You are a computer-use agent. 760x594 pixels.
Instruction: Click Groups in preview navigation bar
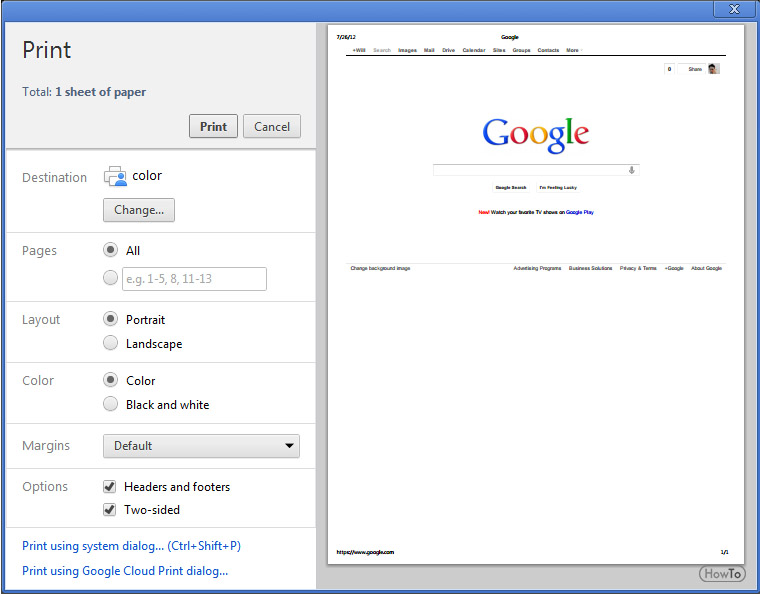[522, 50]
